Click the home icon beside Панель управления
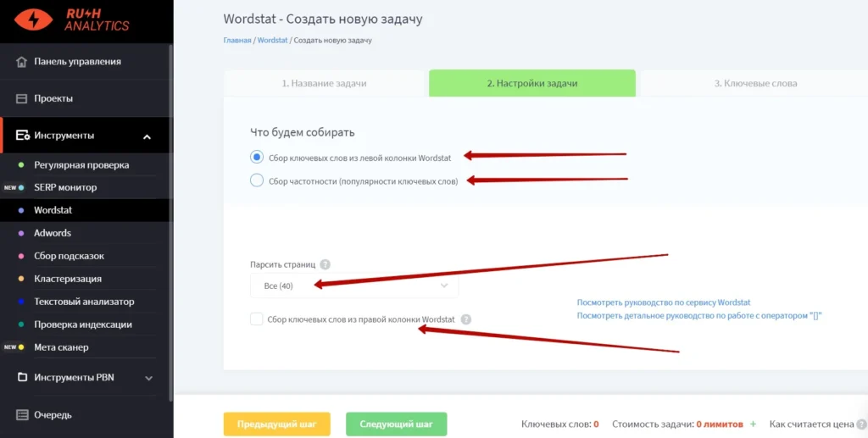The width and height of the screenshot is (868, 438). [x=21, y=61]
